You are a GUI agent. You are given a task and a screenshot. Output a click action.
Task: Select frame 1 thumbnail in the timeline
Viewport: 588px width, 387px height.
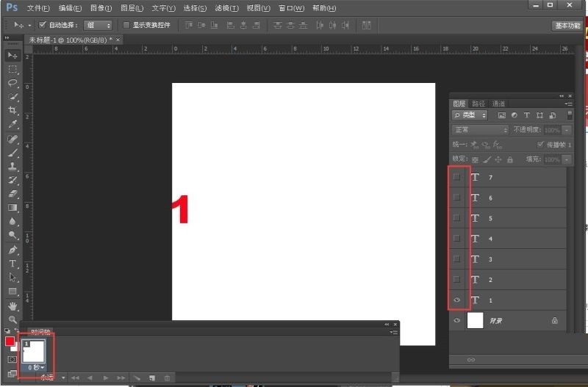(x=36, y=350)
